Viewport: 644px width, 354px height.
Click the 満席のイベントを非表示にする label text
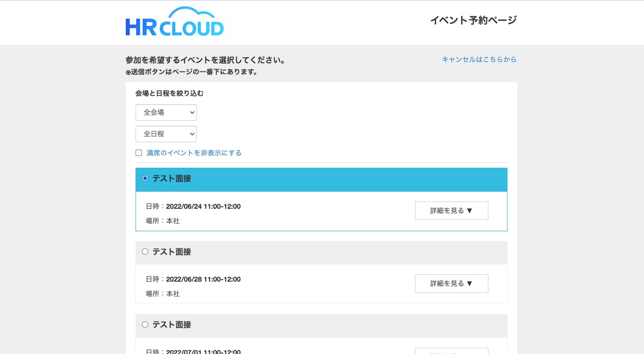(194, 153)
